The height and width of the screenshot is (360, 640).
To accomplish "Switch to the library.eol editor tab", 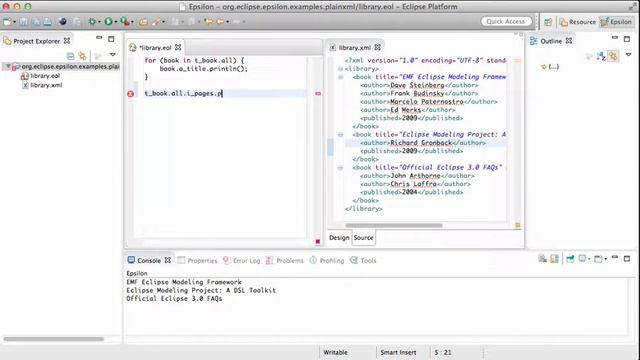I will (155, 47).
